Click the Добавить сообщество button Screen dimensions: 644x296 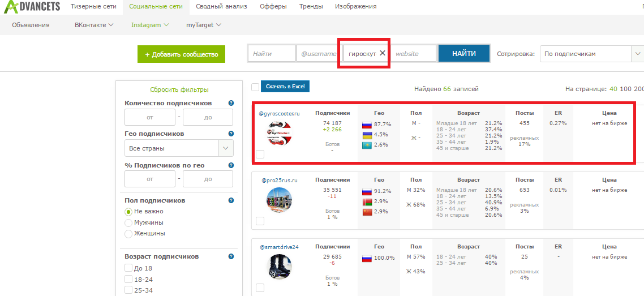click(182, 54)
